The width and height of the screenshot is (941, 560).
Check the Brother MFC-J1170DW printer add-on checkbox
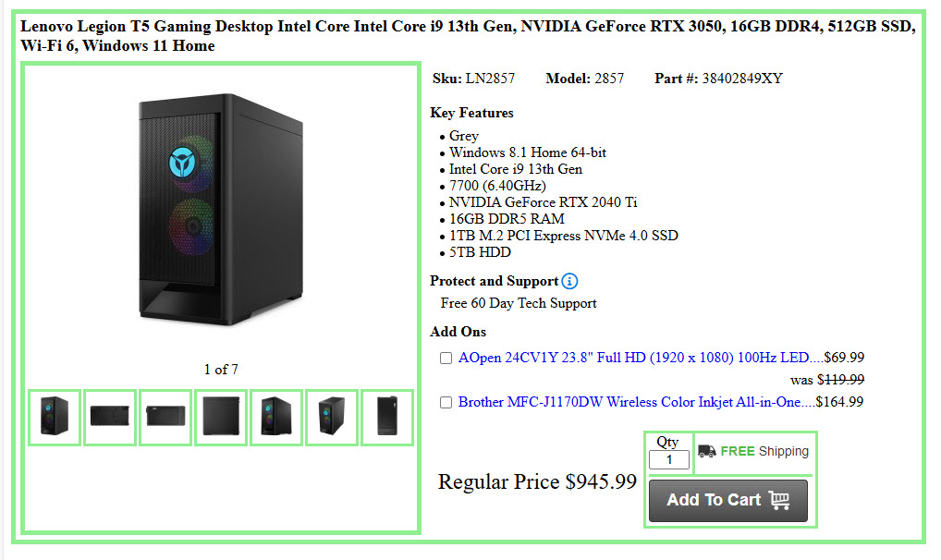tap(446, 402)
